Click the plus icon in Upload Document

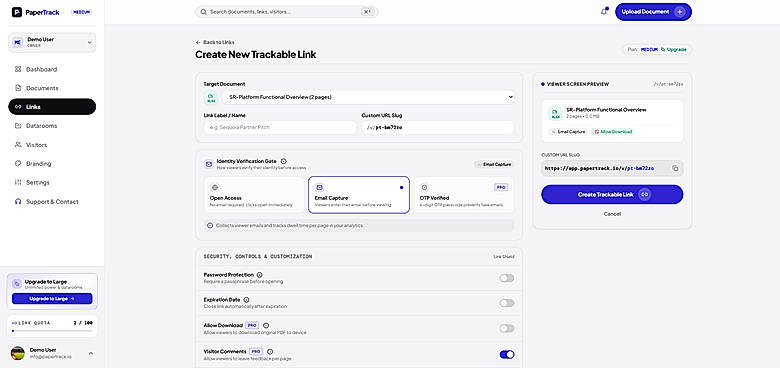[x=680, y=11]
